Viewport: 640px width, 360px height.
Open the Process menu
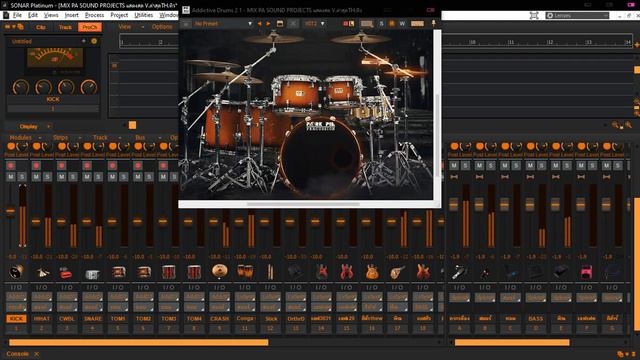(x=94, y=15)
